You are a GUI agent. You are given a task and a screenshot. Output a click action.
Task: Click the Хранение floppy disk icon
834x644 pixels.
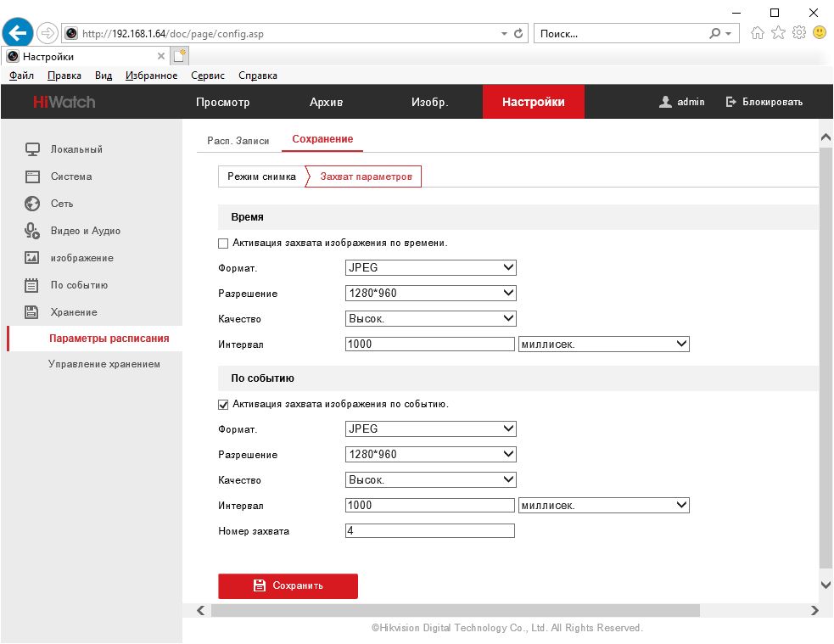[x=32, y=312]
